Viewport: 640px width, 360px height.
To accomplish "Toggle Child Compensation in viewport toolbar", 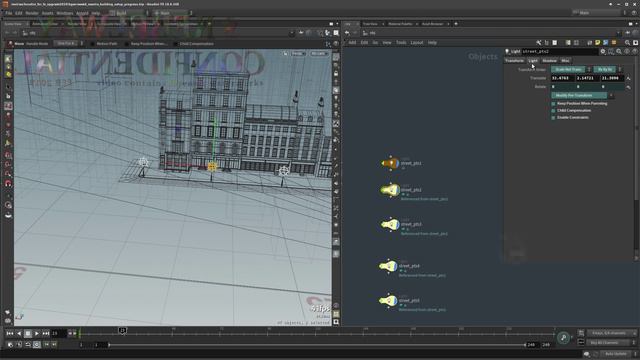I will (176, 44).
